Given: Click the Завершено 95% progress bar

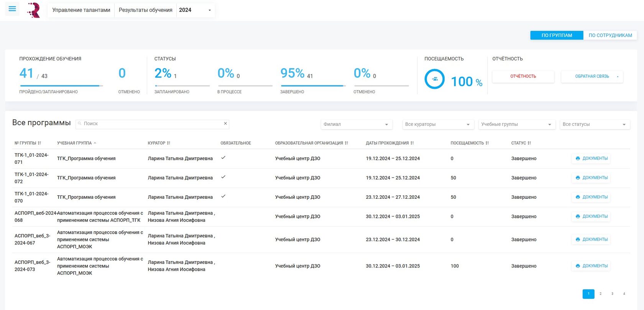Looking at the screenshot, I should (313, 86).
